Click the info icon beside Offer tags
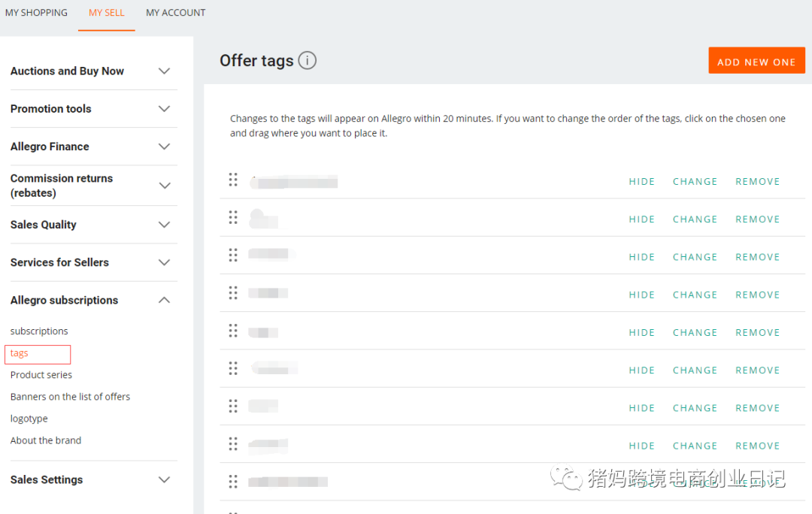This screenshot has width=812, height=514. [x=307, y=61]
